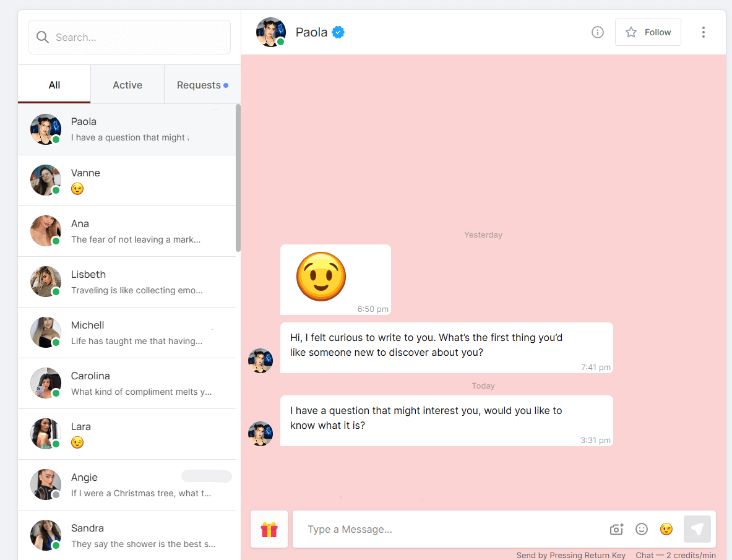Viewport: 732px width, 560px height.
Task: Send a wink with the wink icon
Action: [x=666, y=529]
